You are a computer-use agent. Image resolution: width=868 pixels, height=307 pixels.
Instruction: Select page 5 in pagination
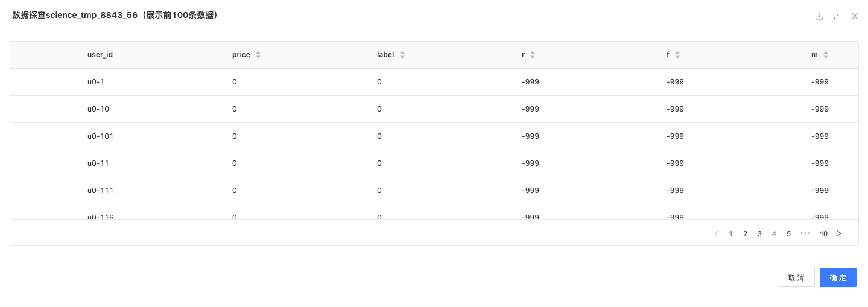pyautogui.click(x=788, y=233)
